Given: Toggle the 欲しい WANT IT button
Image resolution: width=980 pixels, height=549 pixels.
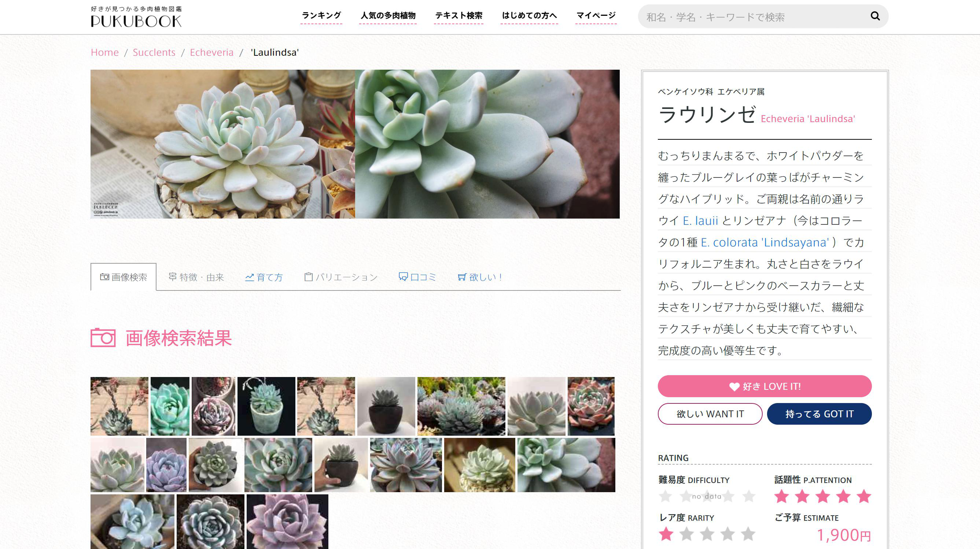Looking at the screenshot, I should pyautogui.click(x=710, y=414).
